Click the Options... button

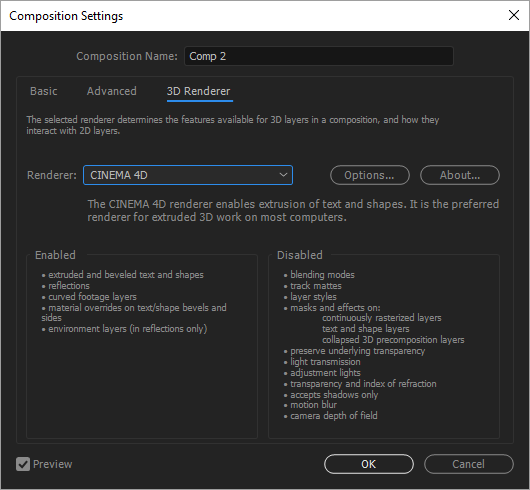[370, 175]
